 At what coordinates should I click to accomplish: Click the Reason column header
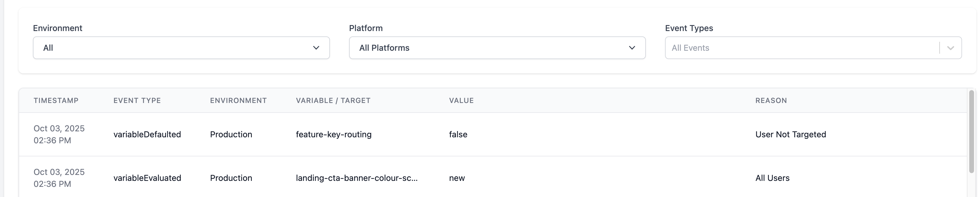point(771,101)
